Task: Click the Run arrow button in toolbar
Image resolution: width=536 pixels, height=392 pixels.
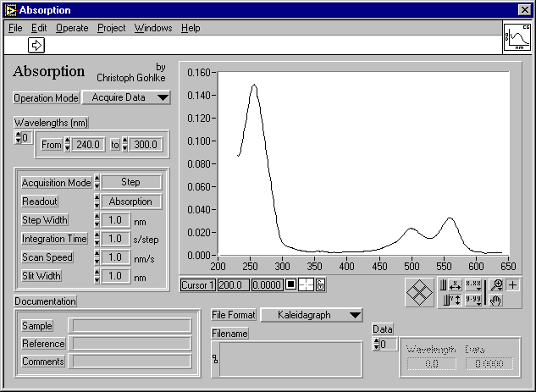Action: pyautogui.click(x=37, y=45)
